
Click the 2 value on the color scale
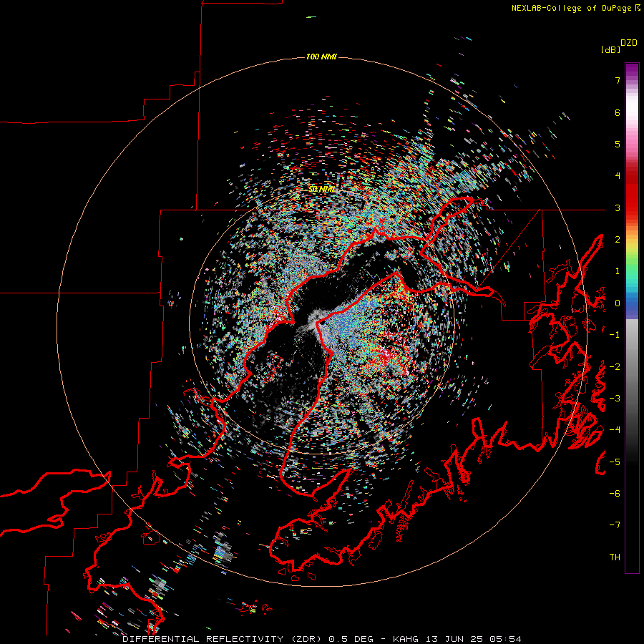point(618,239)
